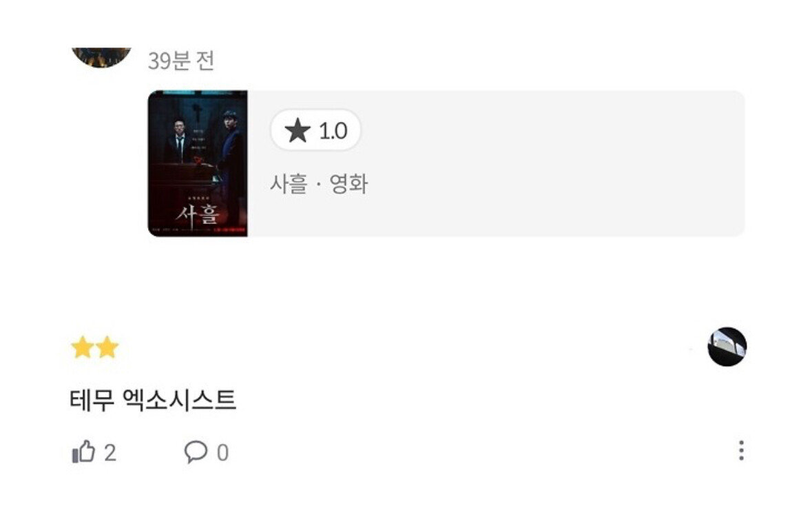Viewport: 812px width, 508px height.
Task: Open the round profile avatar on the right
Action: click(727, 347)
